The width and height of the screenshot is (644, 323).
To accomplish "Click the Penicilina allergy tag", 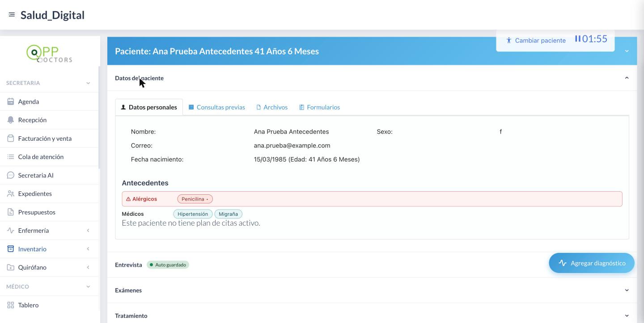I will (195, 199).
